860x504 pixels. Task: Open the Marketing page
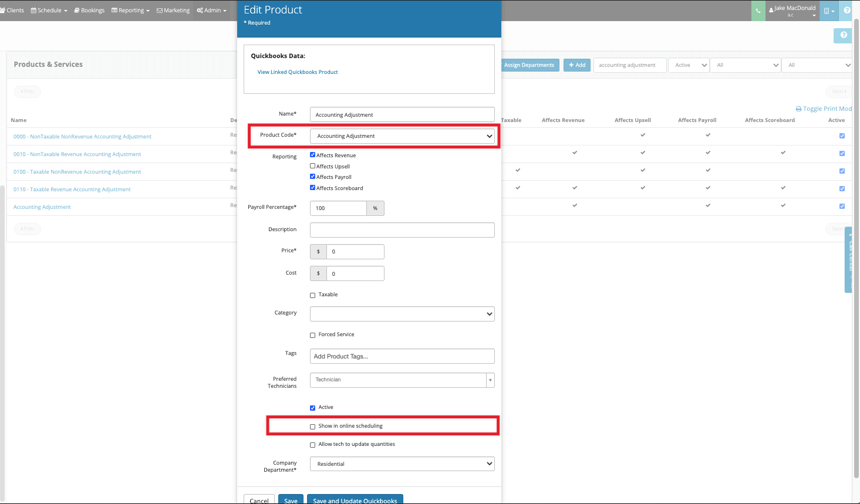pyautogui.click(x=173, y=11)
